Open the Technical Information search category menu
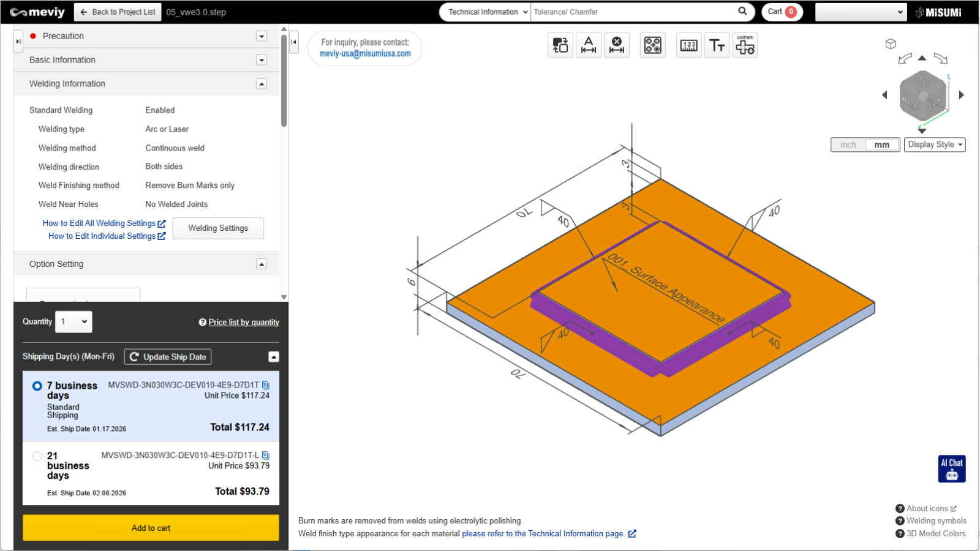Image resolution: width=980 pixels, height=551 pixels. (x=486, y=12)
